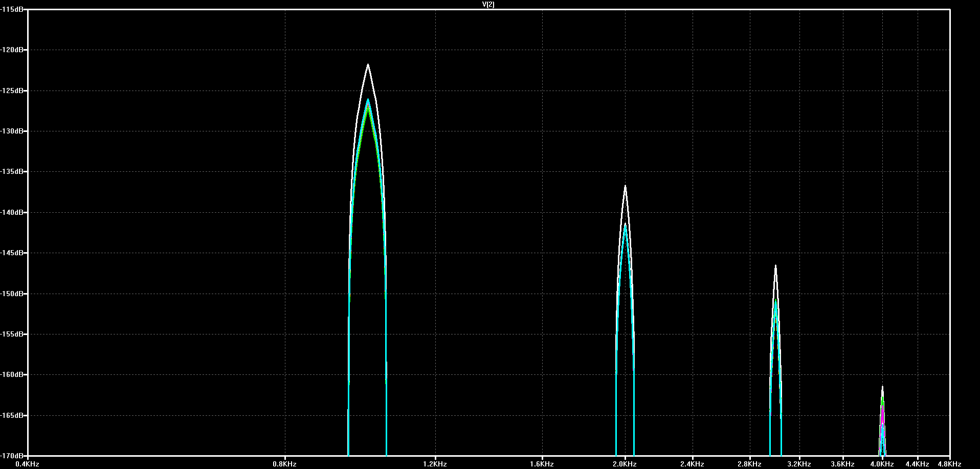Click the 2.0KHz frequency label
This screenshot has height=469, width=980.
click(625, 464)
